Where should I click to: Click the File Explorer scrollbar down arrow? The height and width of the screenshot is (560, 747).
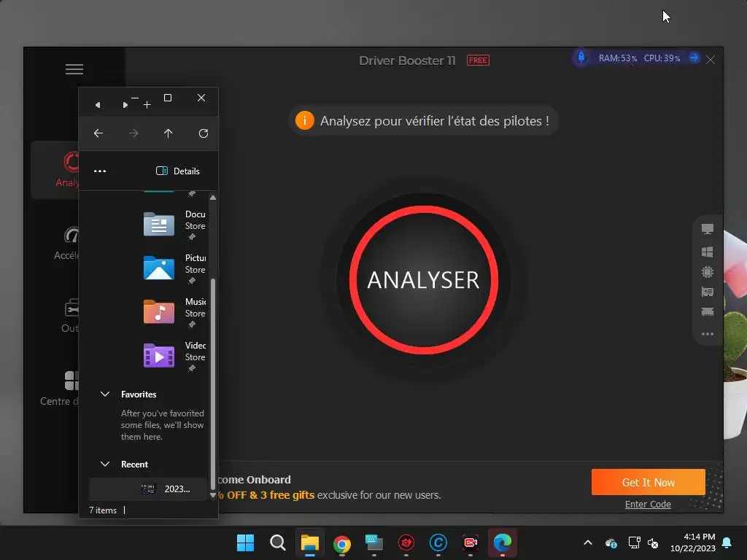[213, 495]
